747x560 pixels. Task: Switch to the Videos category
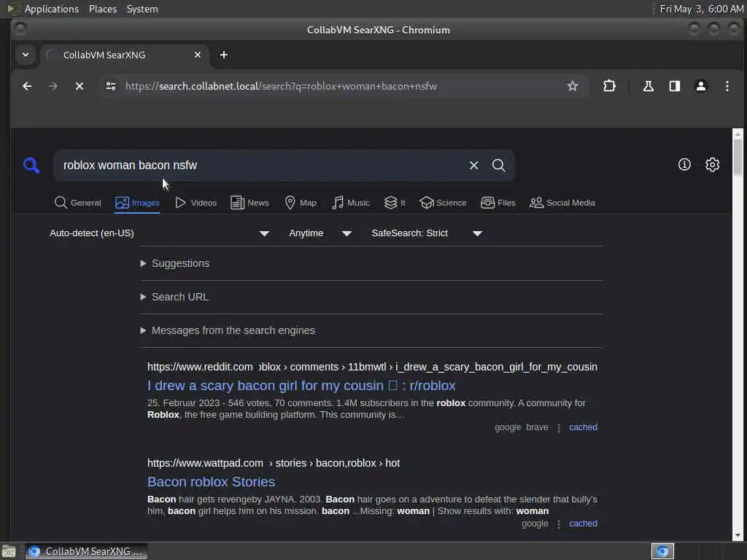point(196,203)
